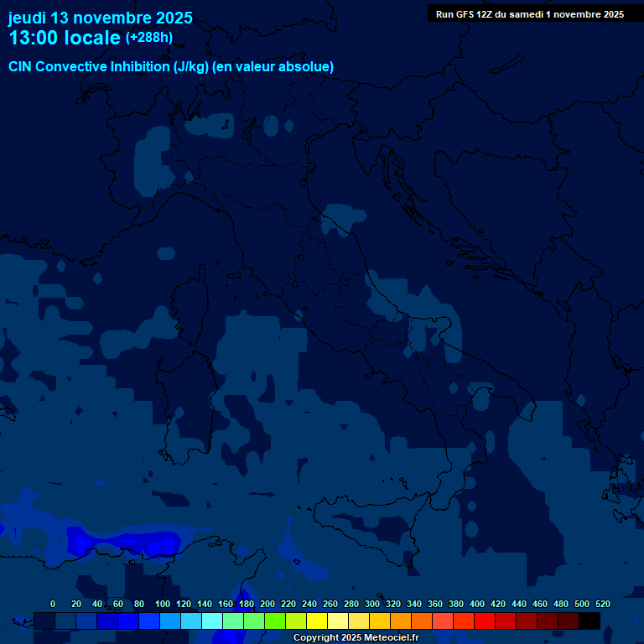
Task: Click the legend swatch between 20 and 40
Action: pos(86,621)
